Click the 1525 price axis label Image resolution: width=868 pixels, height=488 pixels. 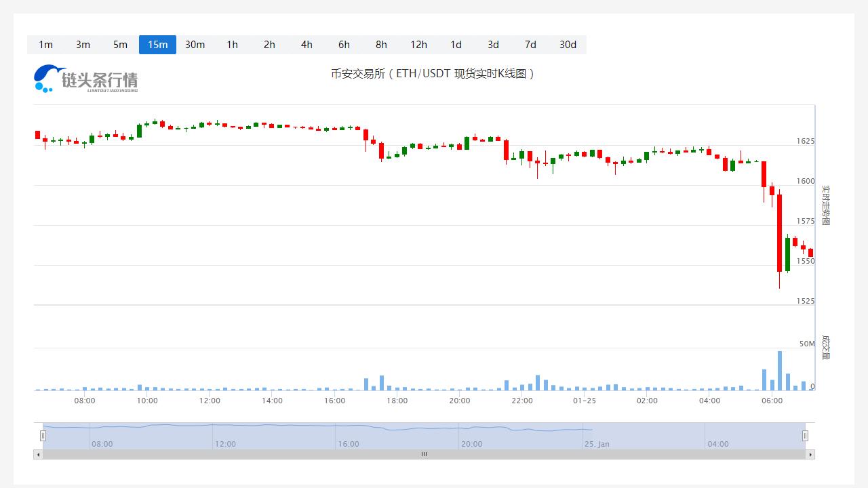tap(806, 302)
